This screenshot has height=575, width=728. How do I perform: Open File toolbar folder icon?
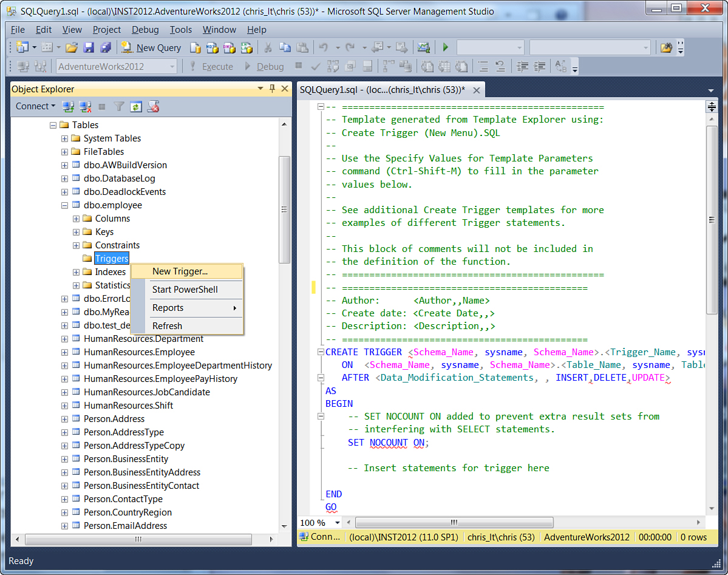tap(72, 47)
